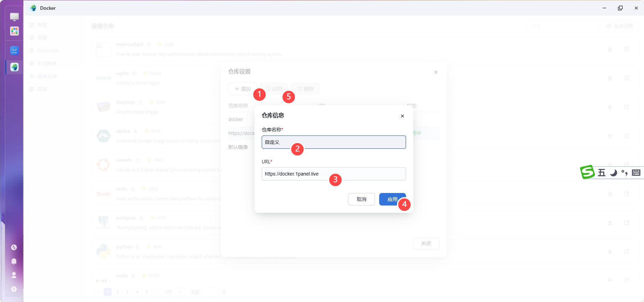644x302 pixels.
Task: Open the colorful app grid icon in the dock
Action: click(14, 31)
